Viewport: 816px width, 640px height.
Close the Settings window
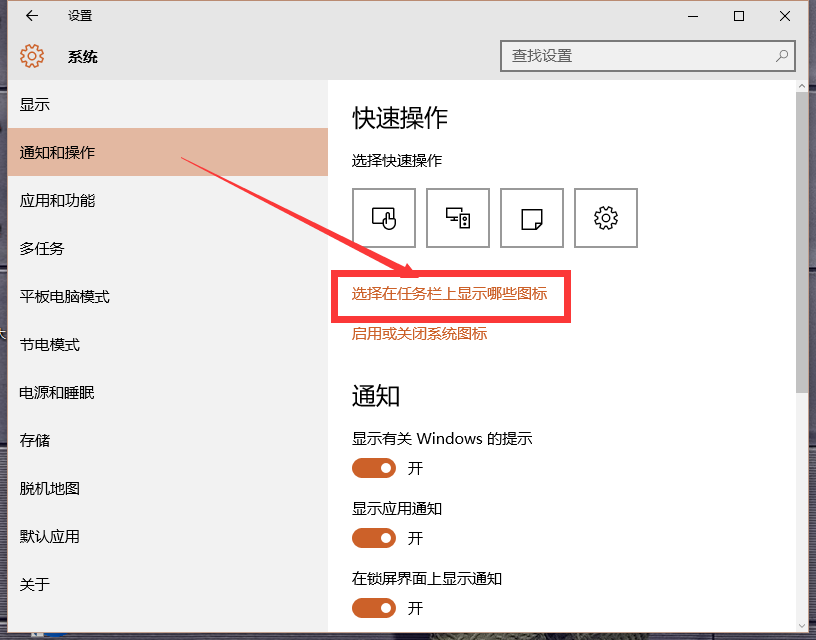click(x=785, y=16)
